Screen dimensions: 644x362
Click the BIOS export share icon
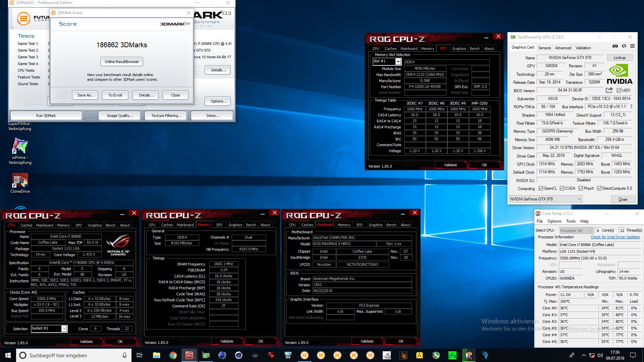[609, 90]
